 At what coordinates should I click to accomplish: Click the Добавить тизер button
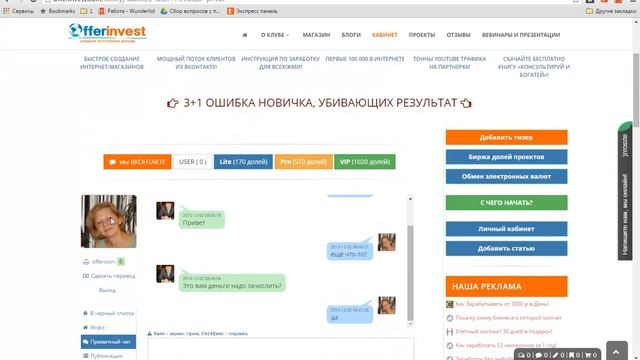tap(507, 137)
